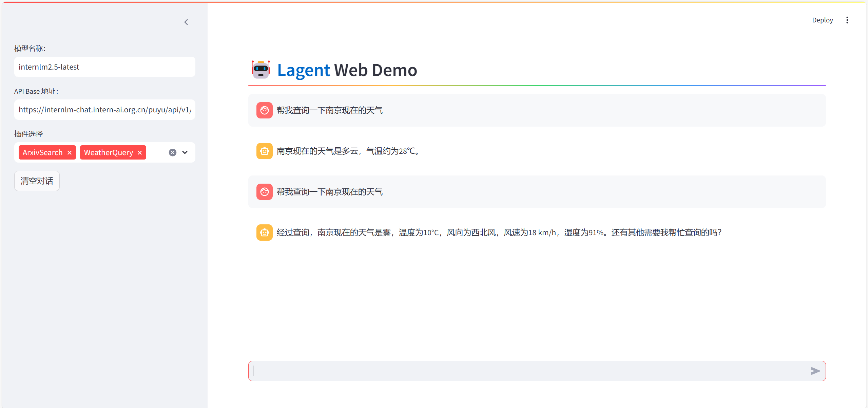Remove the ArxivSearch plugin tag
Viewport: 868px width, 408px height.
point(70,153)
